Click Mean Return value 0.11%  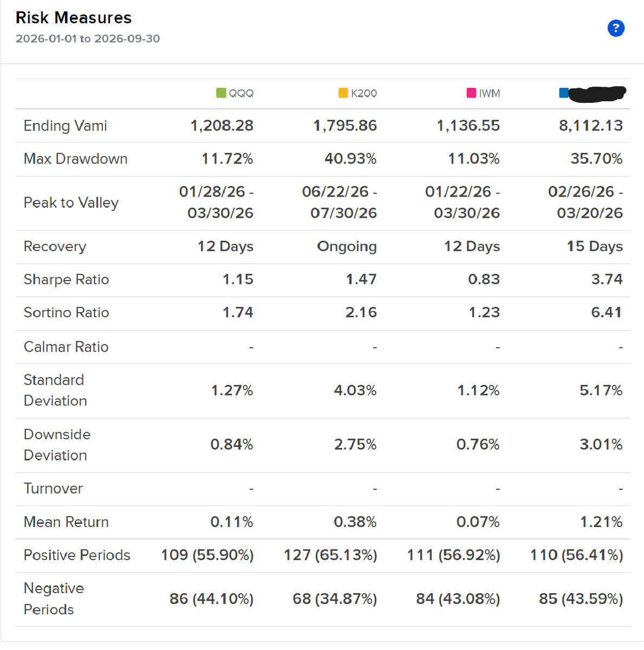coord(232,522)
